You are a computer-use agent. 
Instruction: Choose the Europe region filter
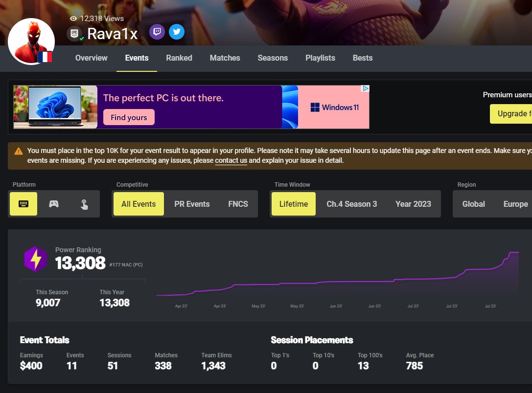(x=515, y=204)
